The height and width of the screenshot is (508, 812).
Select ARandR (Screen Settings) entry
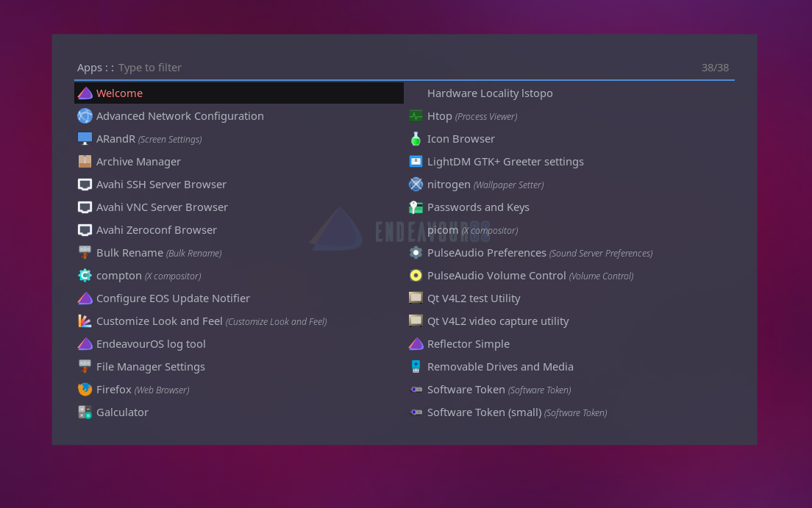click(x=239, y=139)
